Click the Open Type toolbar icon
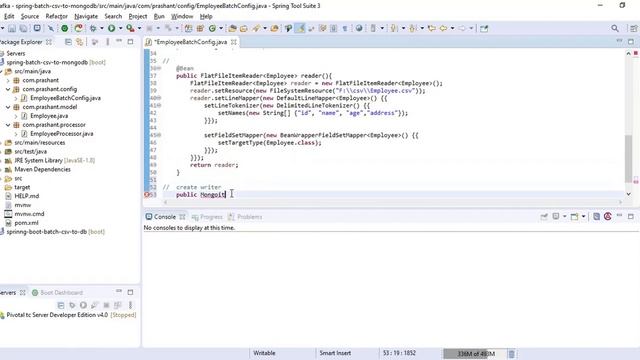The width and height of the screenshot is (640, 360). click(232, 29)
